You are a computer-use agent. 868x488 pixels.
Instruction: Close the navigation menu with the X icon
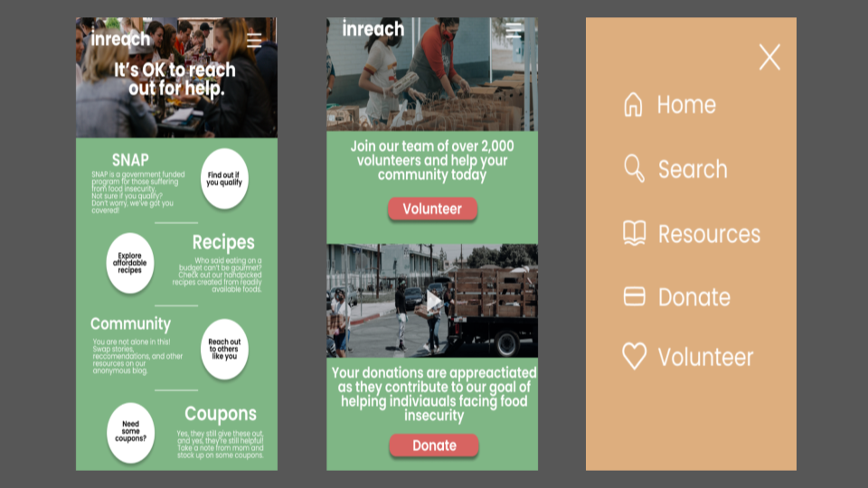point(769,57)
